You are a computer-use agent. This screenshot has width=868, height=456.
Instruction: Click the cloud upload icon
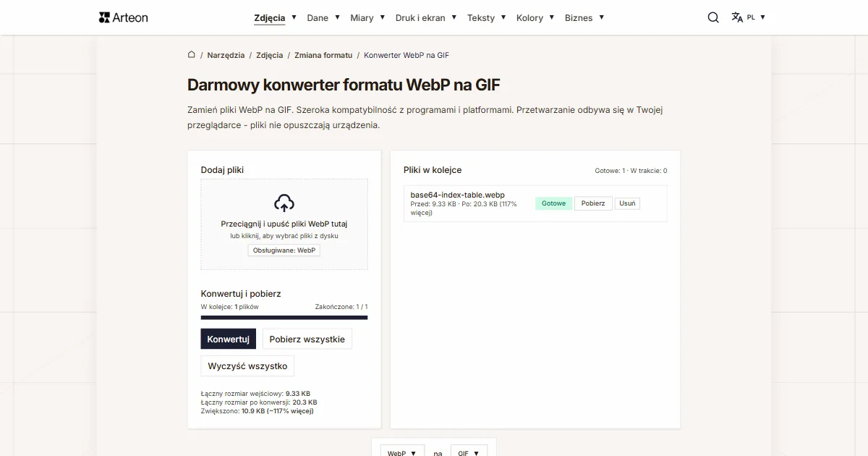[x=284, y=203]
